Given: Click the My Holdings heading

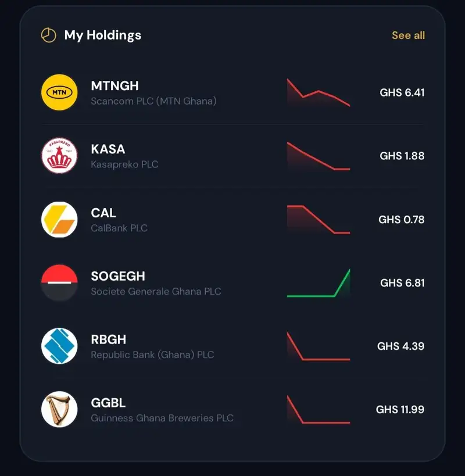Looking at the screenshot, I should [x=103, y=35].
